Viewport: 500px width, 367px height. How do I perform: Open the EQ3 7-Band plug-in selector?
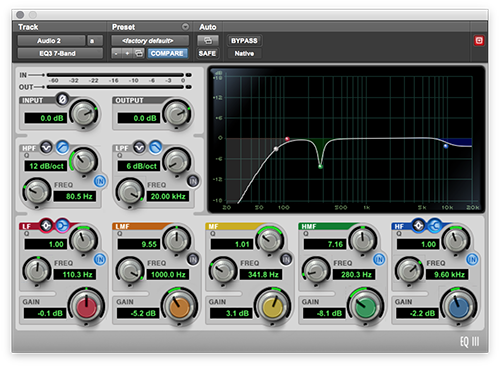(x=60, y=53)
